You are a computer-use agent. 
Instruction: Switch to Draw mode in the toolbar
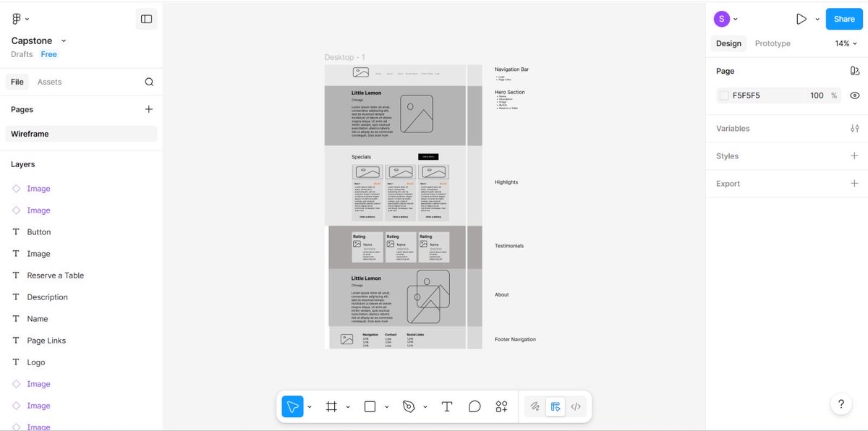[x=535, y=406]
